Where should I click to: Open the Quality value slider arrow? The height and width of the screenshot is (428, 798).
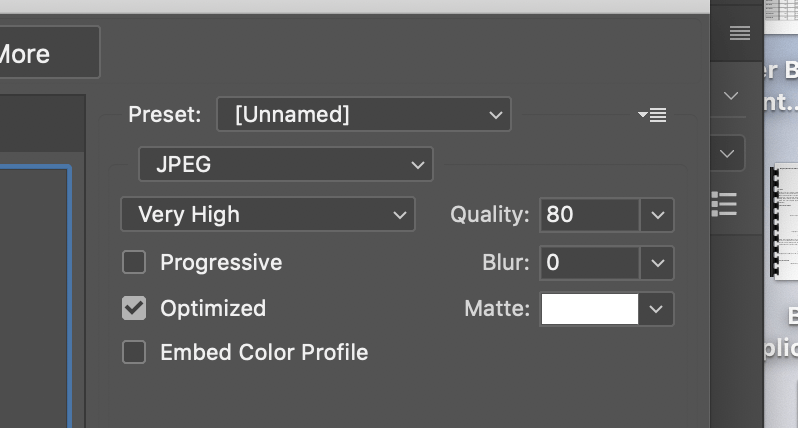656,215
